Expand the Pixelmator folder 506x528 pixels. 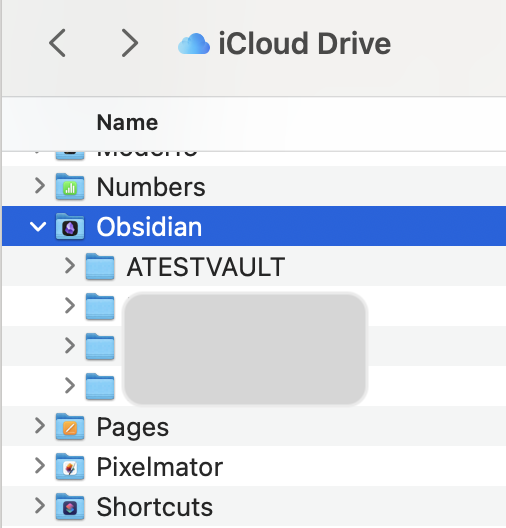(x=40, y=466)
